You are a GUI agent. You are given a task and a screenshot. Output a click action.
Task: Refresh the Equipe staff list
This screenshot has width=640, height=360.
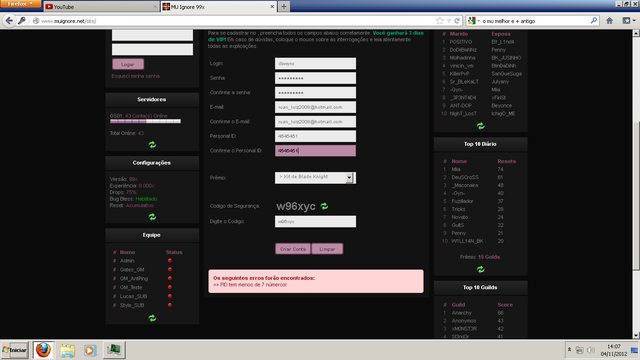(x=152, y=318)
